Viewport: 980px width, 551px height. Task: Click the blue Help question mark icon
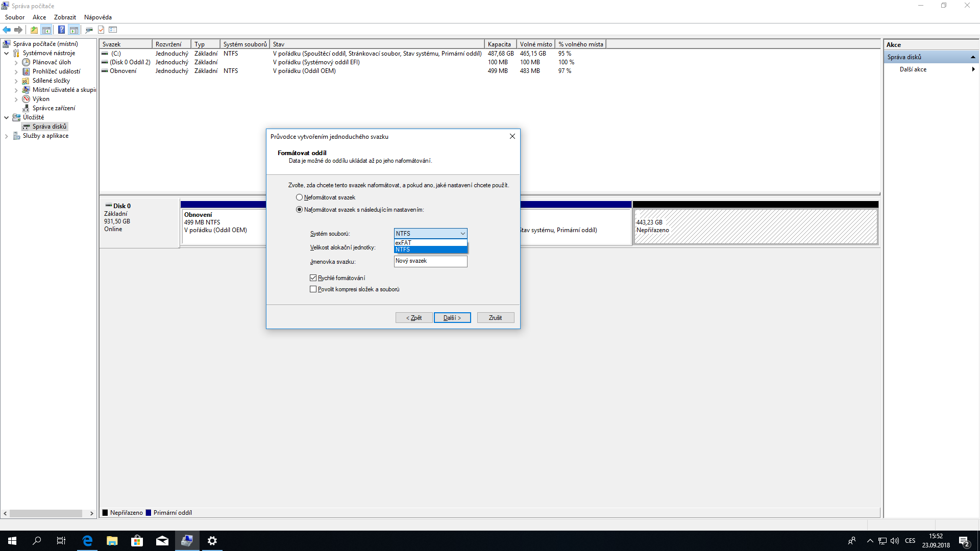click(x=61, y=30)
